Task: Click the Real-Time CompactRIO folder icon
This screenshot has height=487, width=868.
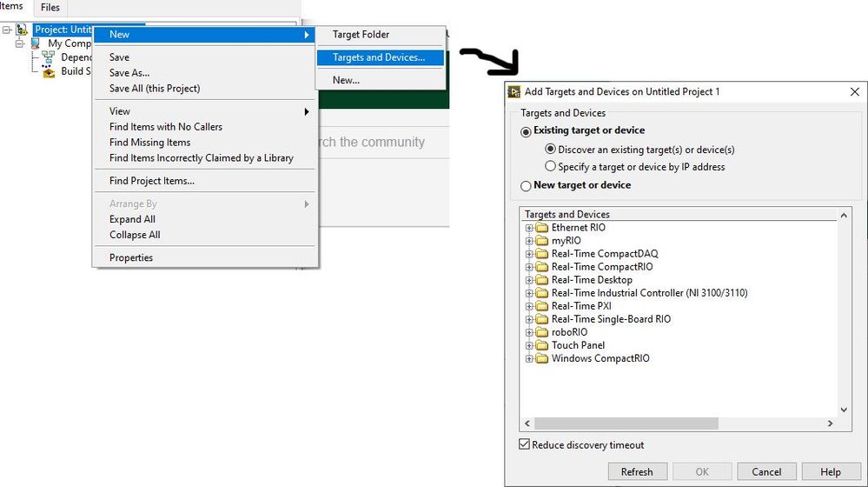Action: (542, 267)
